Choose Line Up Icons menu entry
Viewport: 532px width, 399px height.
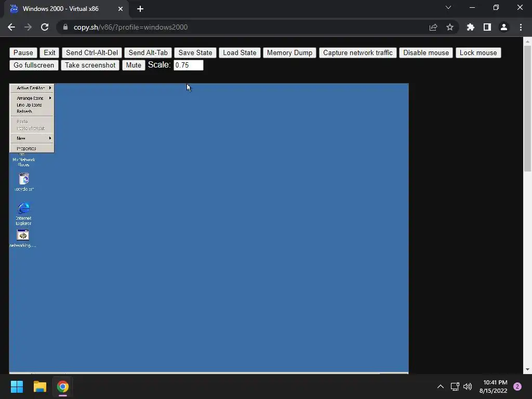[x=32, y=105]
